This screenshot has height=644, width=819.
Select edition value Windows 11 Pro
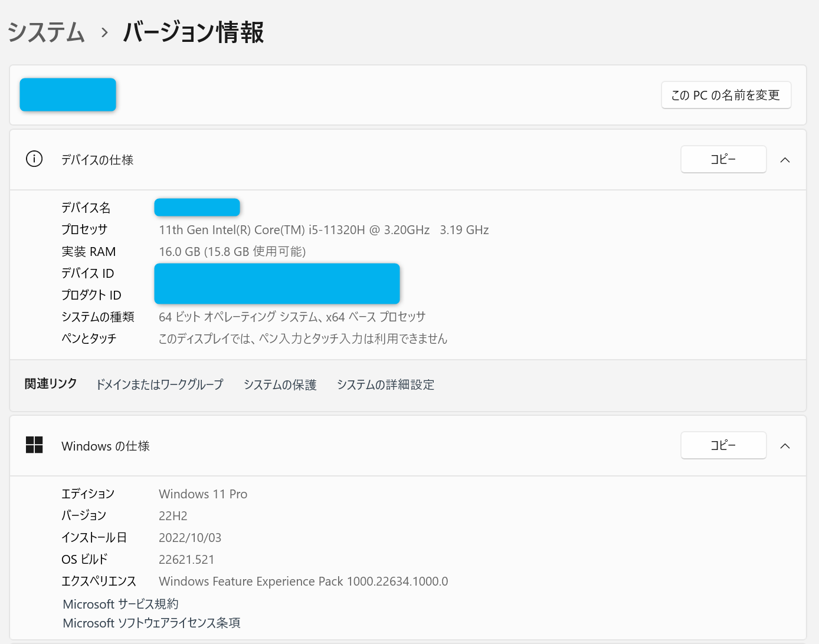(203, 494)
